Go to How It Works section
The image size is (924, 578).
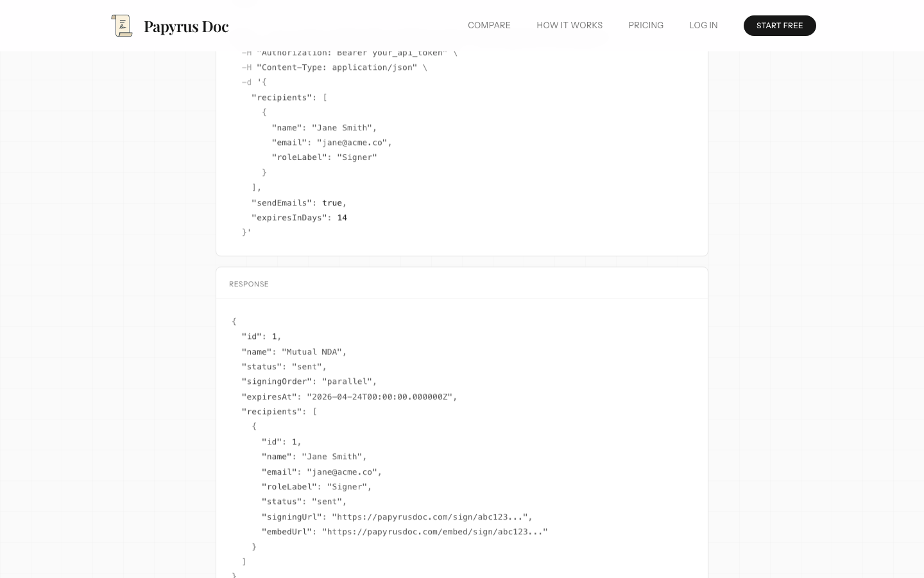569,26
